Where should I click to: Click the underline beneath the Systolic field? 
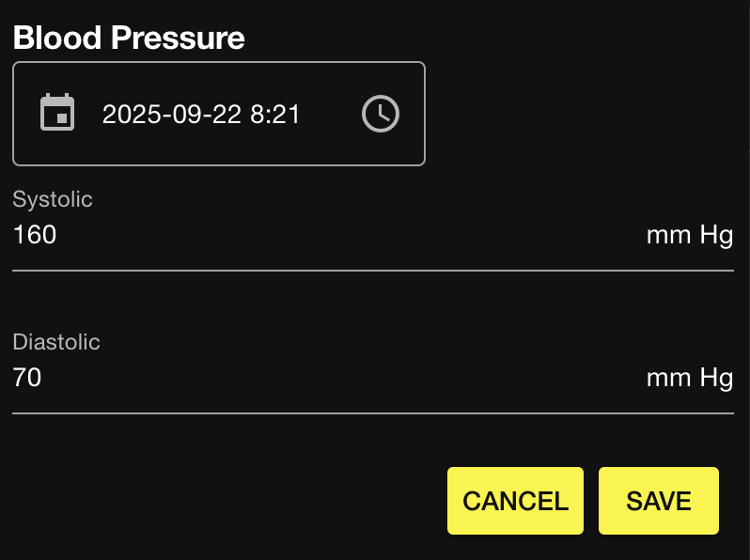[372, 270]
